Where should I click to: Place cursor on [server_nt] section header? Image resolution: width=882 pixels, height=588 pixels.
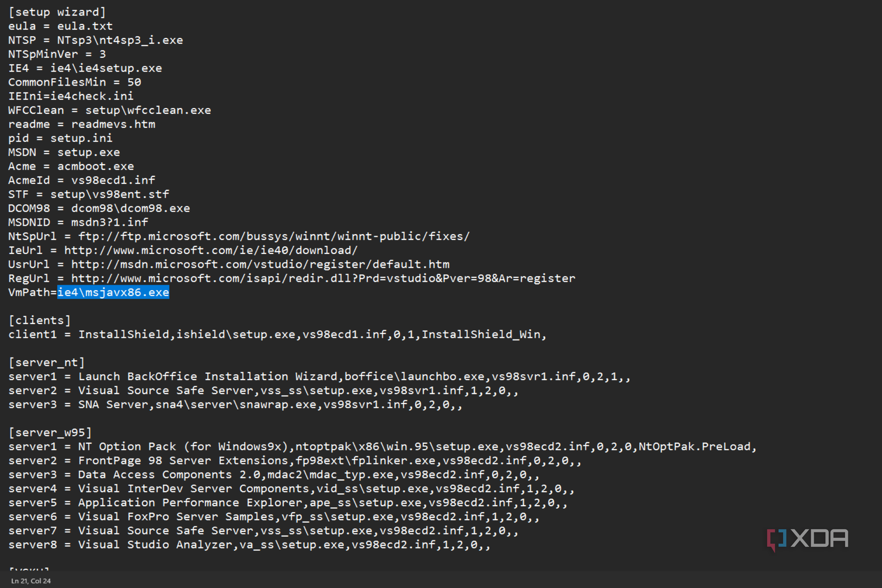[x=47, y=362]
